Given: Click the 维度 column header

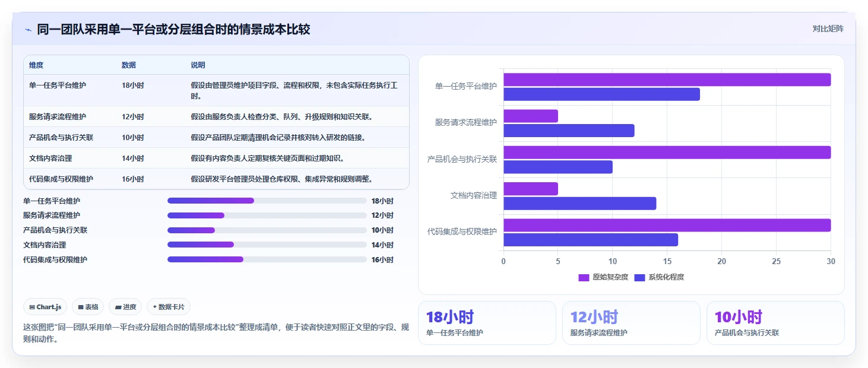Looking at the screenshot, I should pyautogui.click(x=36, y=65).
